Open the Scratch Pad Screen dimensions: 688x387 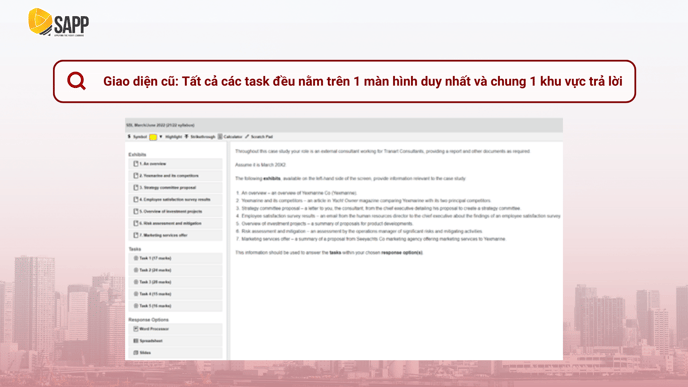pyautogui.click(x=259, y=137)
